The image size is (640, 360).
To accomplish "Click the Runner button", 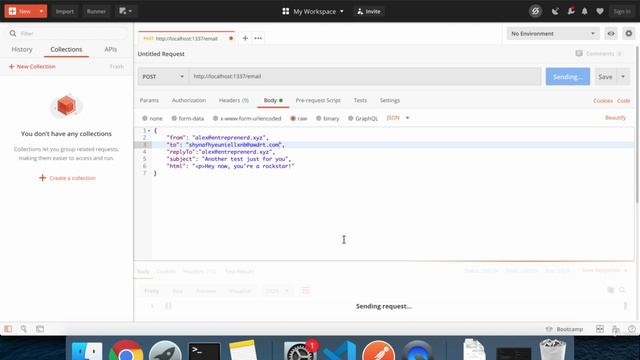I will (96, 11).
